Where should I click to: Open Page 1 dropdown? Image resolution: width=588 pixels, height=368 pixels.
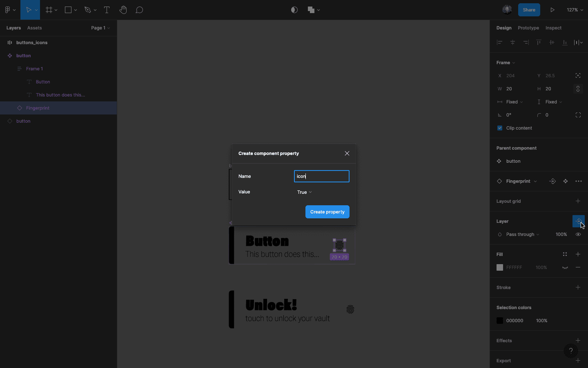point(100,28)
